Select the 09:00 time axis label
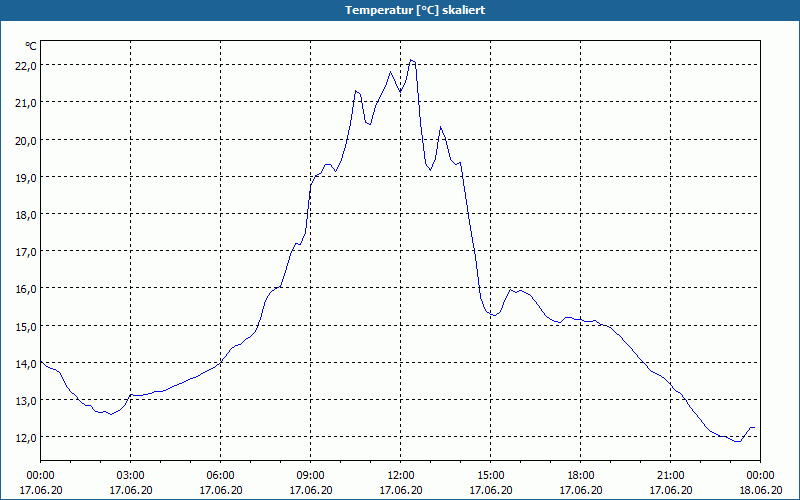 311,476
